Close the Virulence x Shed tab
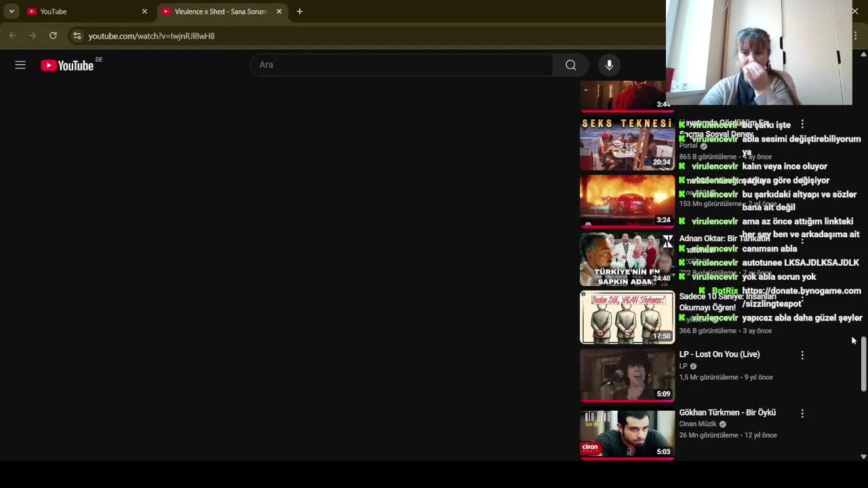 279,12
